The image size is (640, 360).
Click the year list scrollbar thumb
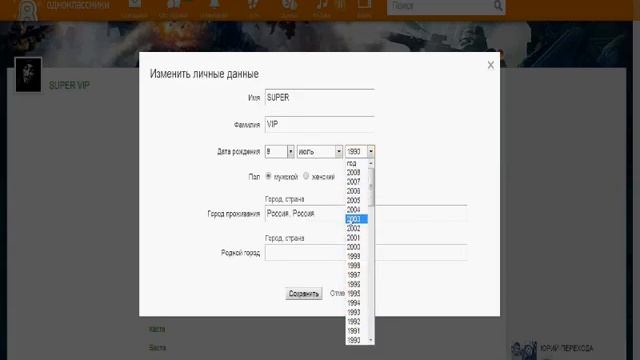(371, 187)
